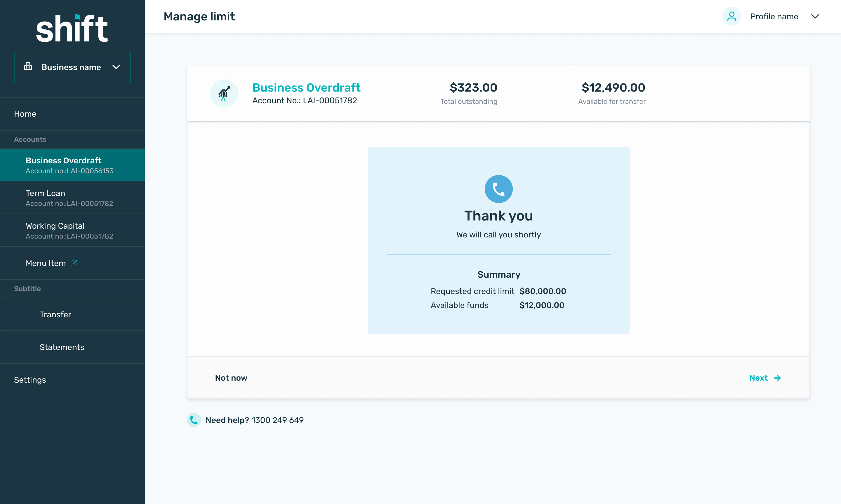Click the Next button
The image size is (841, 504).
[x=759, y=378]
